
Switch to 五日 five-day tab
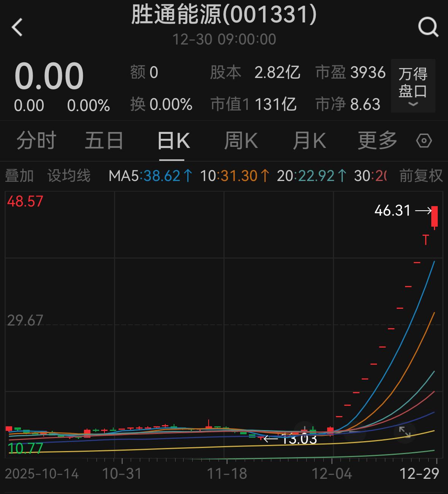tap(104, 141)
